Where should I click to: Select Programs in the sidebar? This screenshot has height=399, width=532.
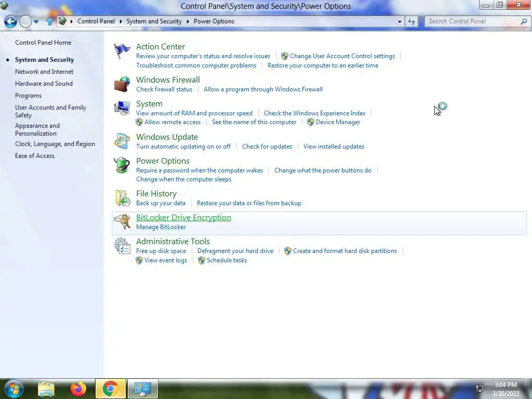(28, 96)
